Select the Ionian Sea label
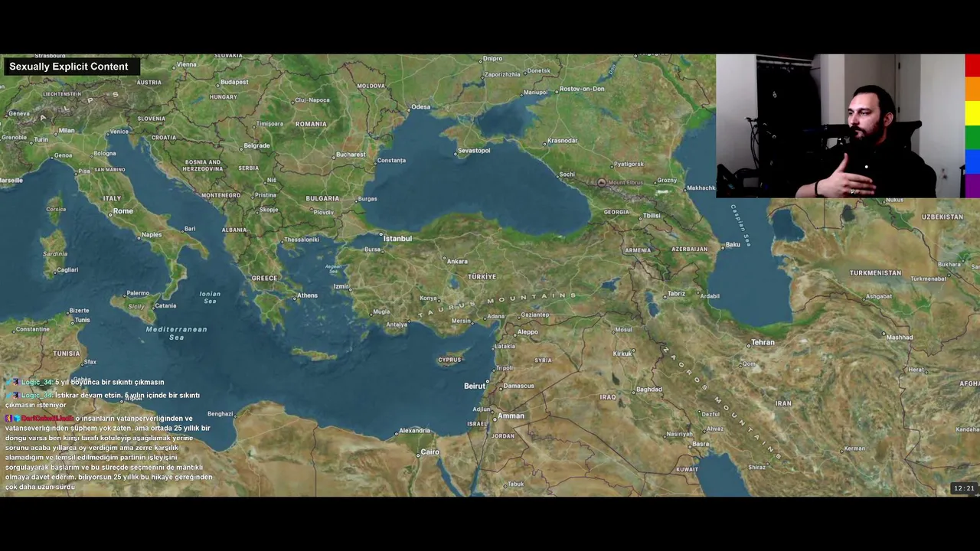 pyautogui.click(x=210, y=297)
